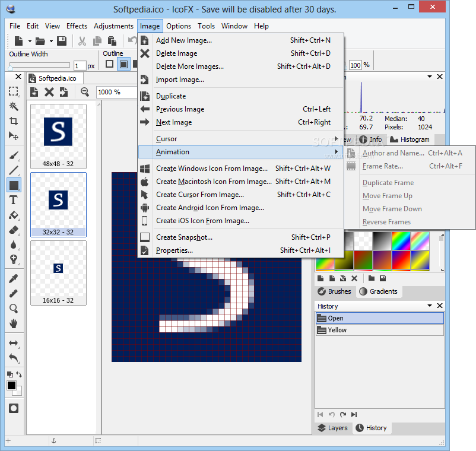Open the History panel options arrow
Image resolution: width=476 pixels, height=451 pixels.
point(430,306)
